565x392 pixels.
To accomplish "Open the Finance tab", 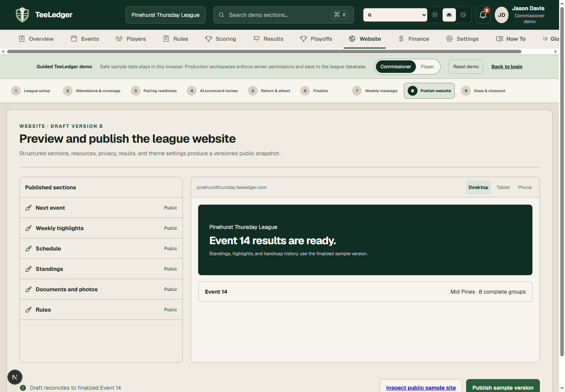I will coord(414,39).
